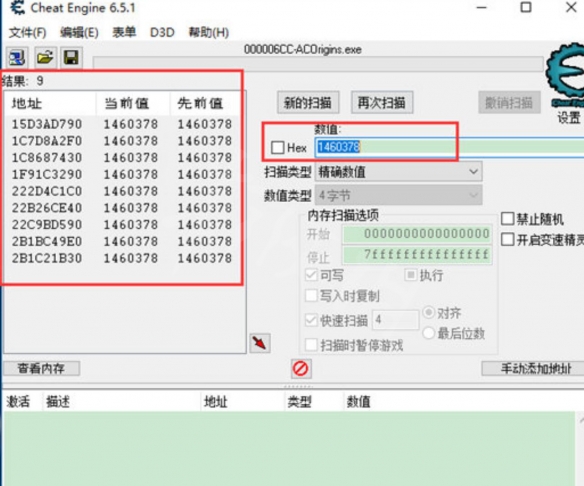This screenshot has width=584, height=486.
Task: Click the scan progress bar
Action: tap(318, 63)
